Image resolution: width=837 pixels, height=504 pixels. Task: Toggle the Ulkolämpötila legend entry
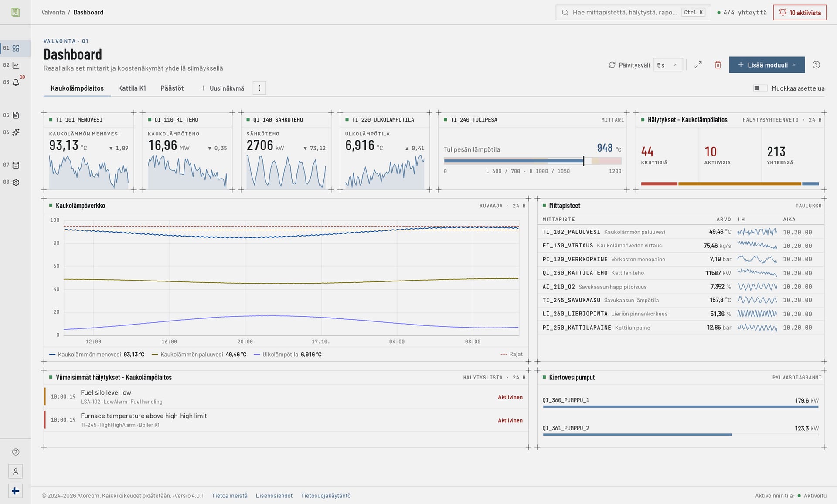coord(287,355)
